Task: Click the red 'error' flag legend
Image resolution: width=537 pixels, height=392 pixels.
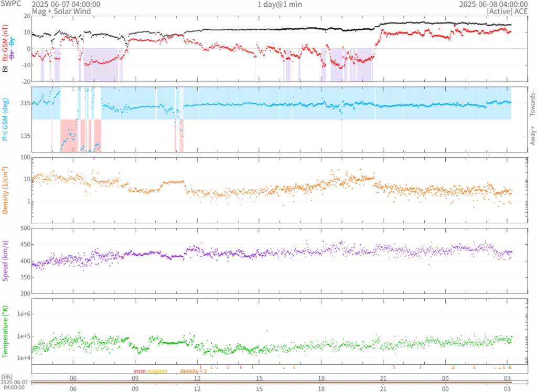Action: 139,371
